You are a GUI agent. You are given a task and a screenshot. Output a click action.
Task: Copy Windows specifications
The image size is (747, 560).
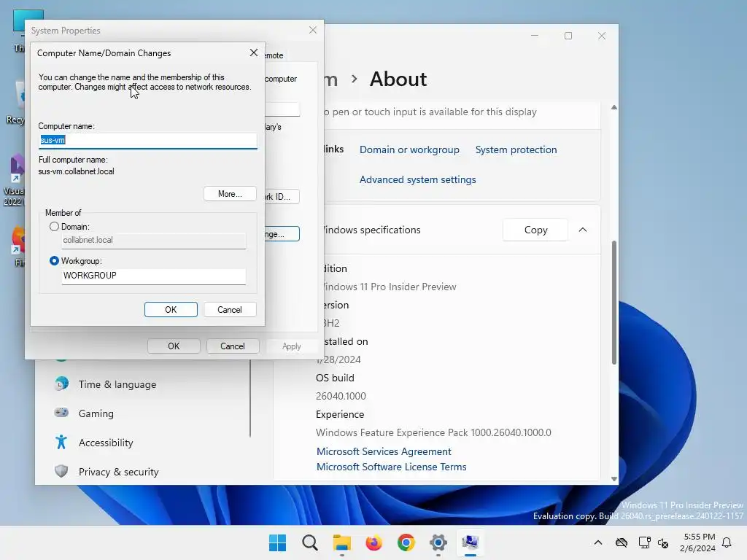pos(535,230)
